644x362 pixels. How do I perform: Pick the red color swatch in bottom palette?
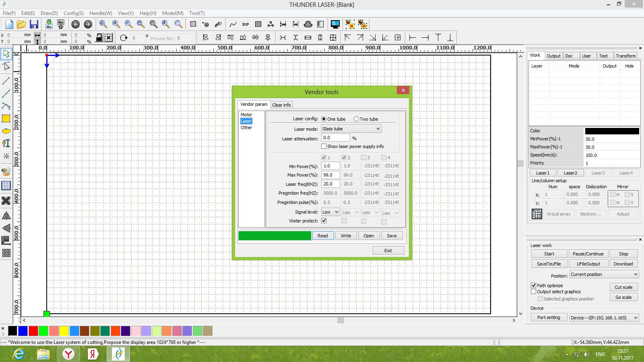(33, 331)
